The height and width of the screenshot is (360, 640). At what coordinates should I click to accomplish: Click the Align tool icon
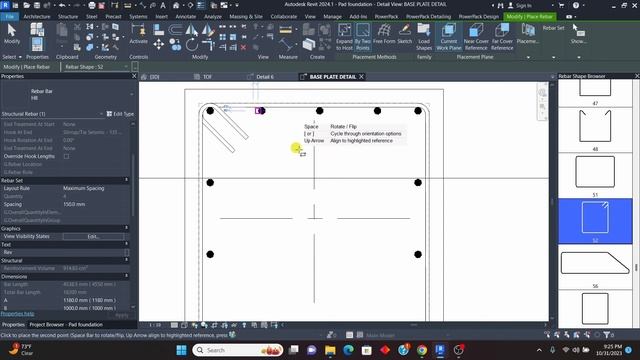159,30
